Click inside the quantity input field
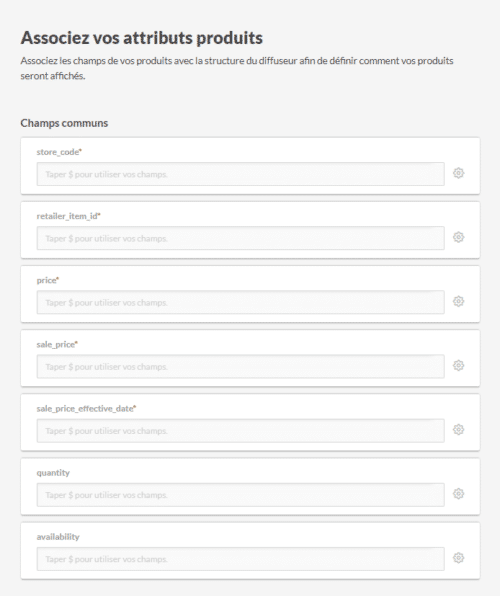The image size is (500, 596). (240, 495)
